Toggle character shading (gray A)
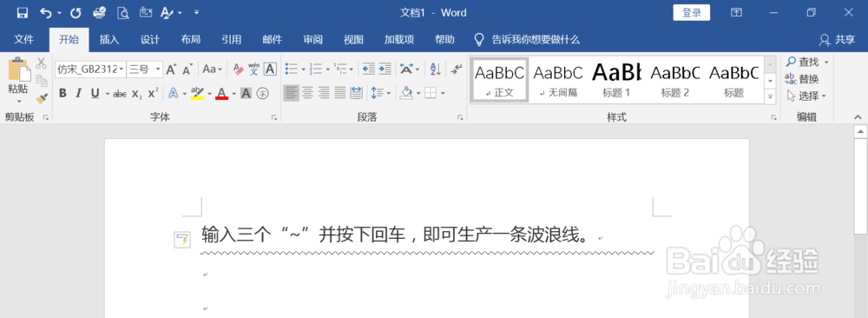Image resolution: width=868 pixels, height=318 pixels. (x=246, y=93)
